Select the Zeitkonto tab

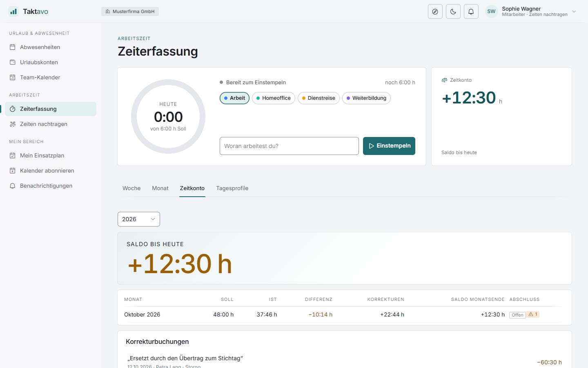[192, 188]
